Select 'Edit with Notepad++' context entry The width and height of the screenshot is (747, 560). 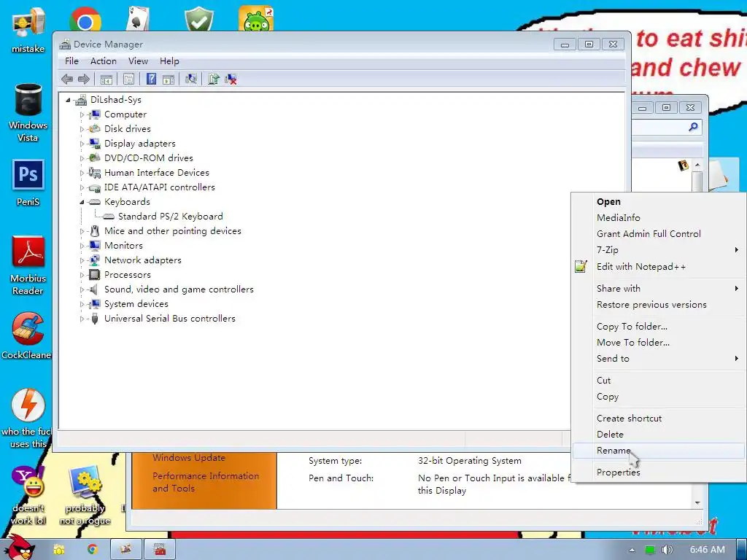(659, 267)
